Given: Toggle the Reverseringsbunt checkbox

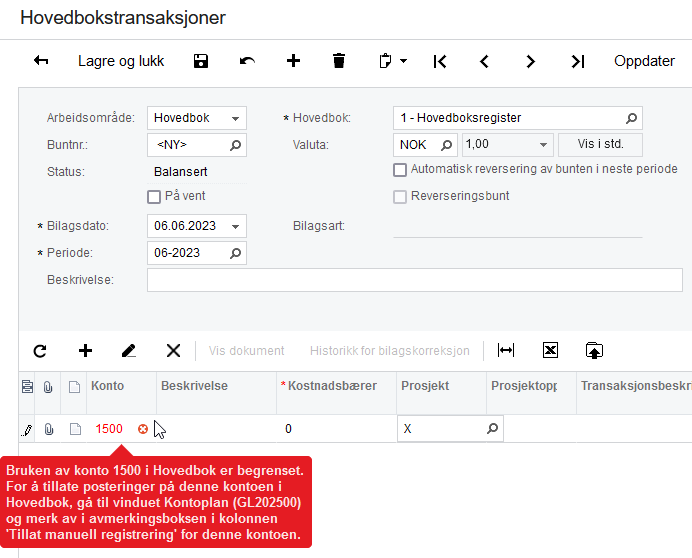Looking at the screenshot, I should click(400, 197).
